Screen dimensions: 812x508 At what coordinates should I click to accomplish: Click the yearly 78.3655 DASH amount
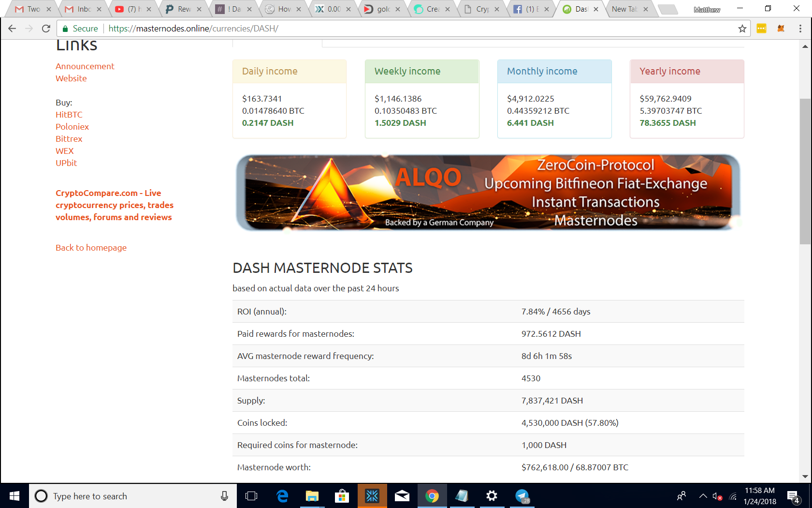[667, 123]
